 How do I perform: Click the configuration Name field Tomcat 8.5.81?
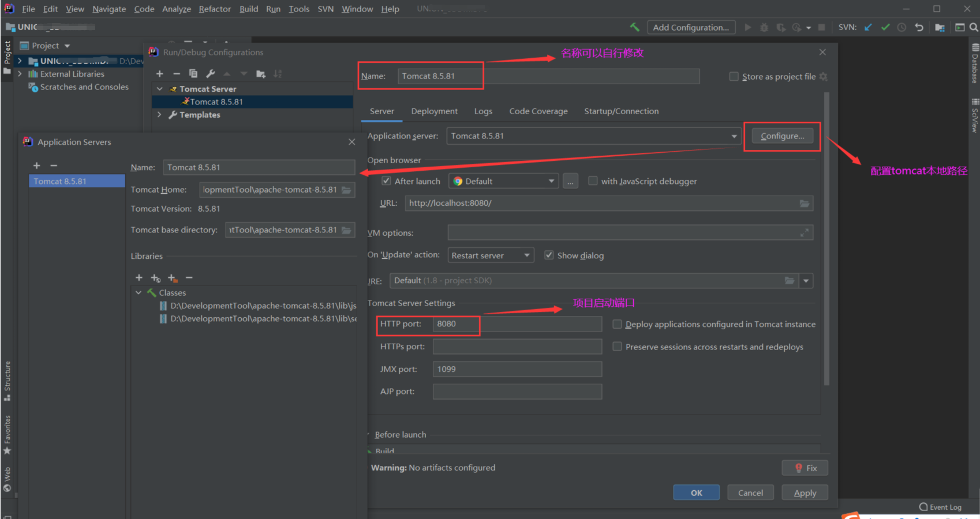[548, 76]
